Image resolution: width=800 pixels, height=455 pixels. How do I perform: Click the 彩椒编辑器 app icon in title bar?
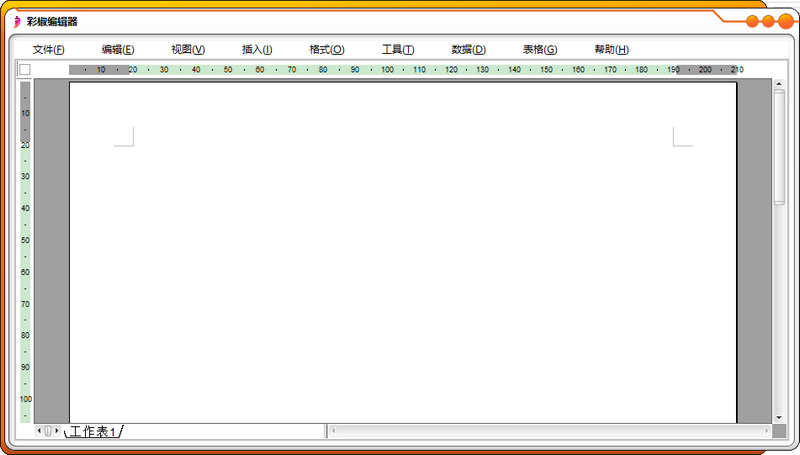[17, 22]
